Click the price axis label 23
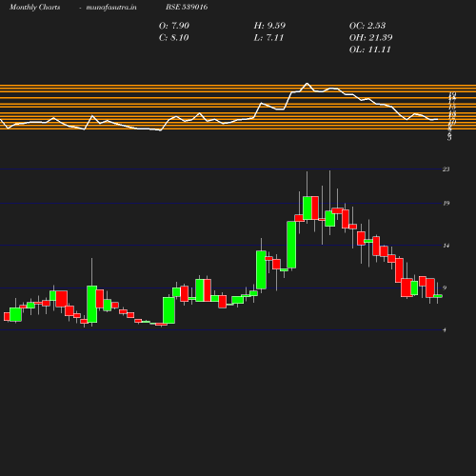 (446, 169)
